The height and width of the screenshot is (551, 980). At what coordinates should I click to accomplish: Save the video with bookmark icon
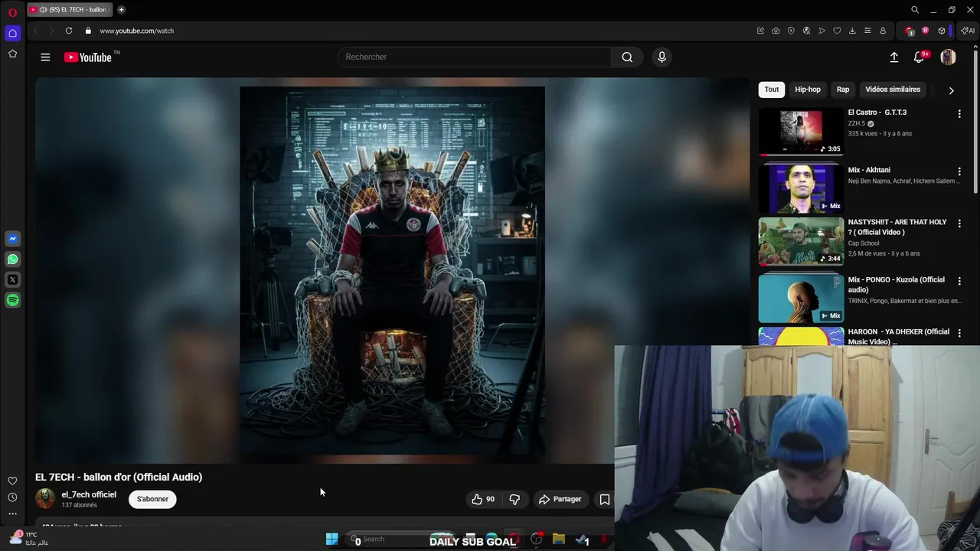pos(604,499)
